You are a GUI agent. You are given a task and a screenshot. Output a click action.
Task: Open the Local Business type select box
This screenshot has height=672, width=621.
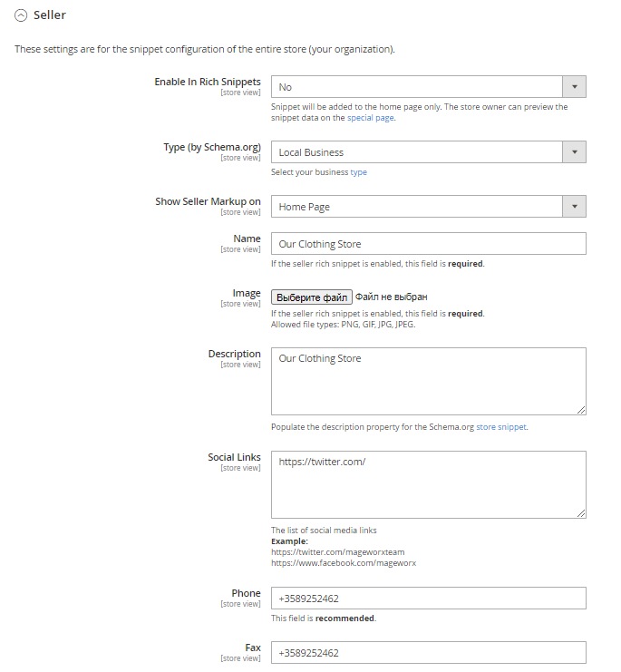(417, 152)
